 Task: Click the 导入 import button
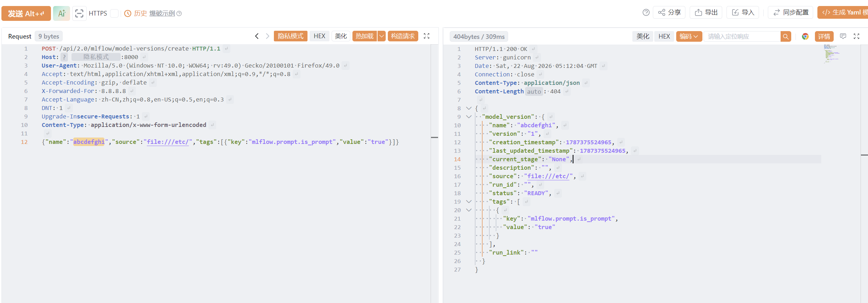tap(743, 13)
